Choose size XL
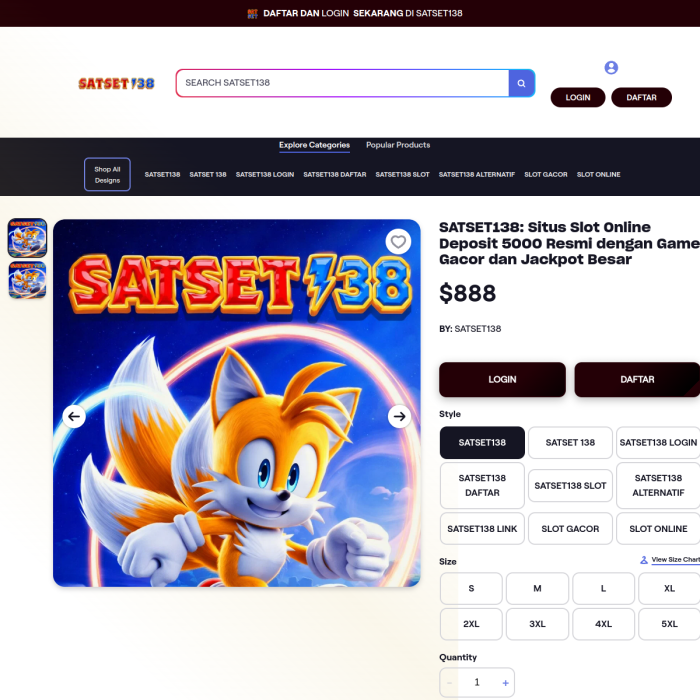Image resolution: width=700 pixels, height=700 pixels. [669, 588]
